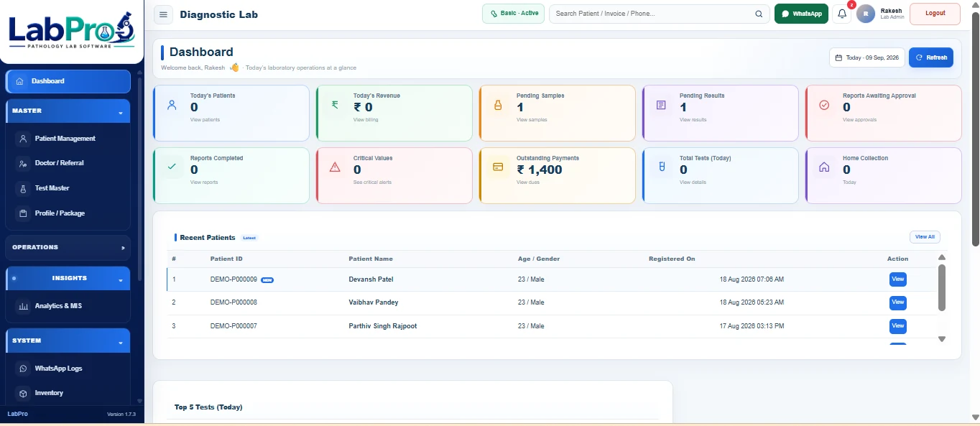This screenshot has width=980, height=426.
Task: View patient Parthiv Singh Rajpoot's record
Action: pos(897,326)
